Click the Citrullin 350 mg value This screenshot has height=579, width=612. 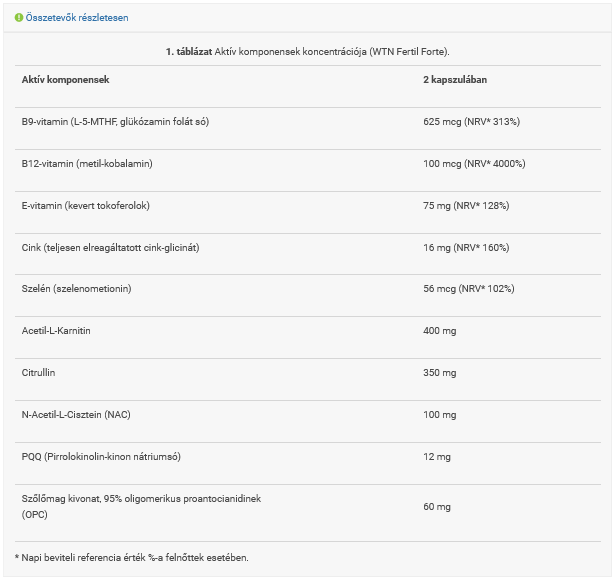click(x=440, y=372)
